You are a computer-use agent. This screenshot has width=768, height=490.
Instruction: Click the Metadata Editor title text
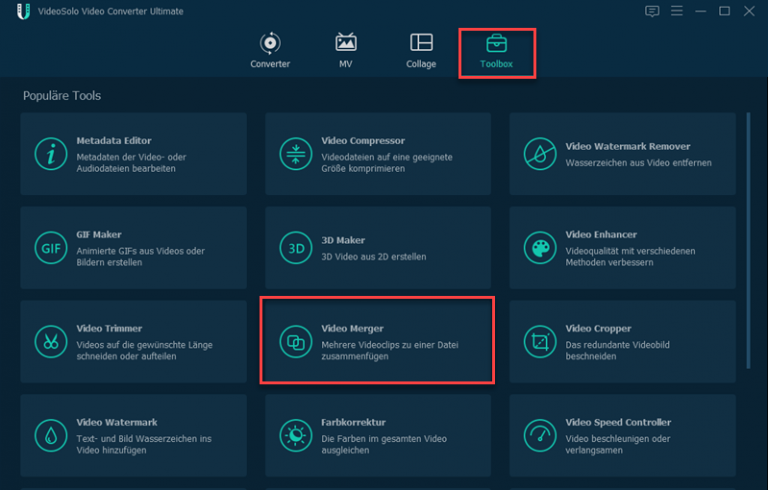[114, 141]
